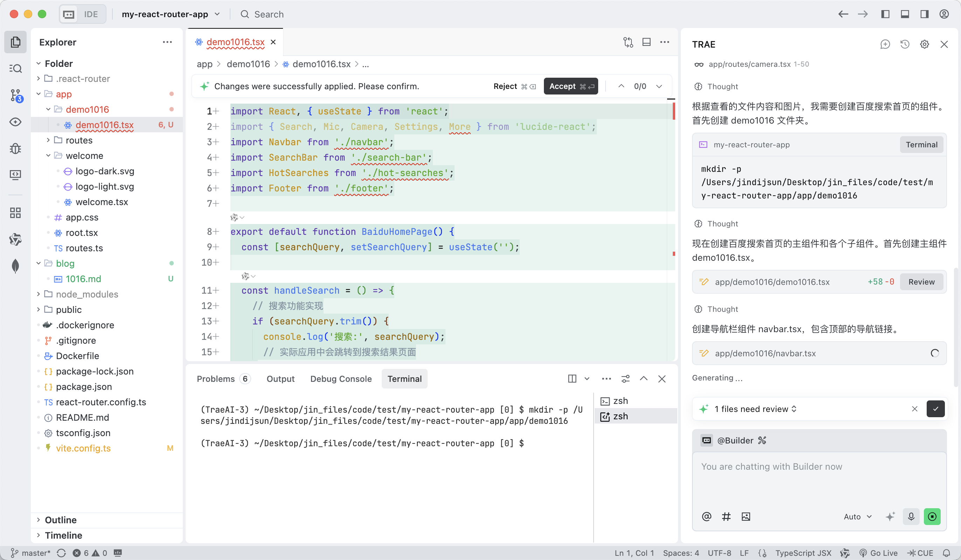The image size is (961, 560).
Task: Open the Search sidebar icon
Action: coord(16,69)
